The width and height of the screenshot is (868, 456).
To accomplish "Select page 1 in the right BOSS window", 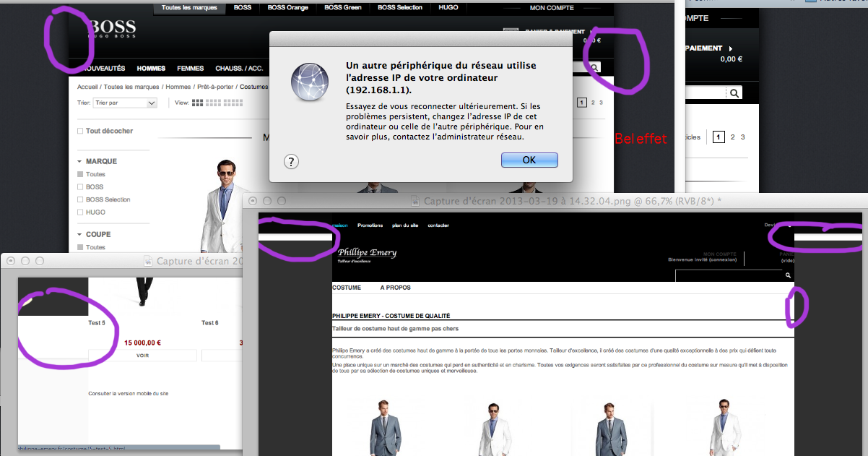I will tap(719, 137).
